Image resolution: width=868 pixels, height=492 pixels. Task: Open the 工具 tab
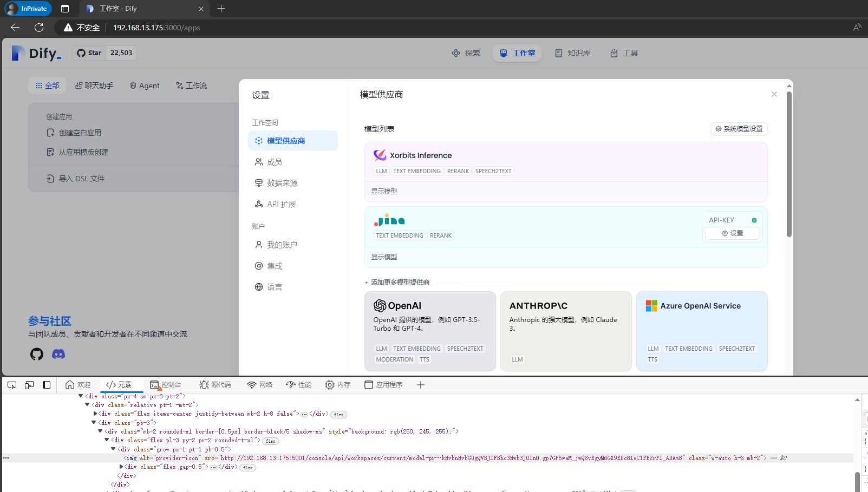pyautogui.click(x=624, y=53)
